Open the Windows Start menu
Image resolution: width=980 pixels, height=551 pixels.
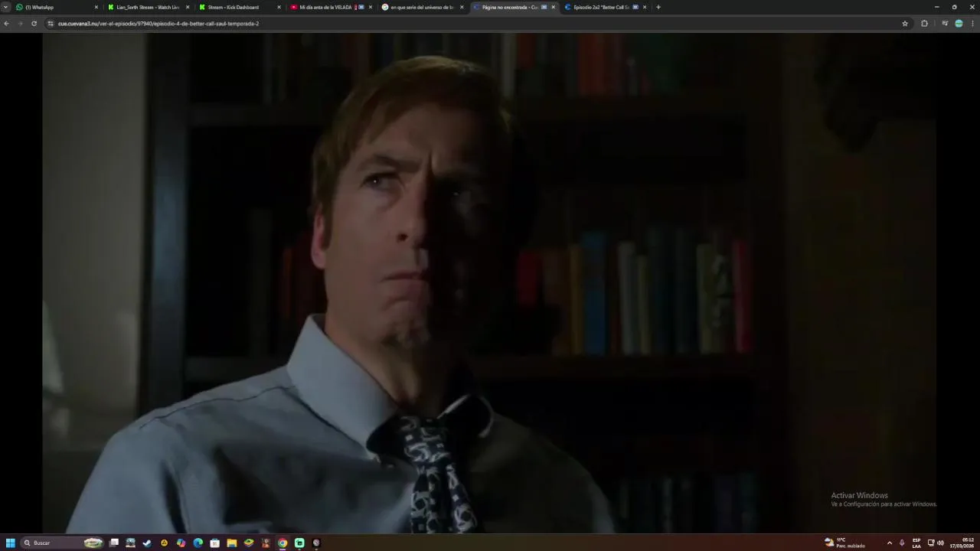point(11,543)
